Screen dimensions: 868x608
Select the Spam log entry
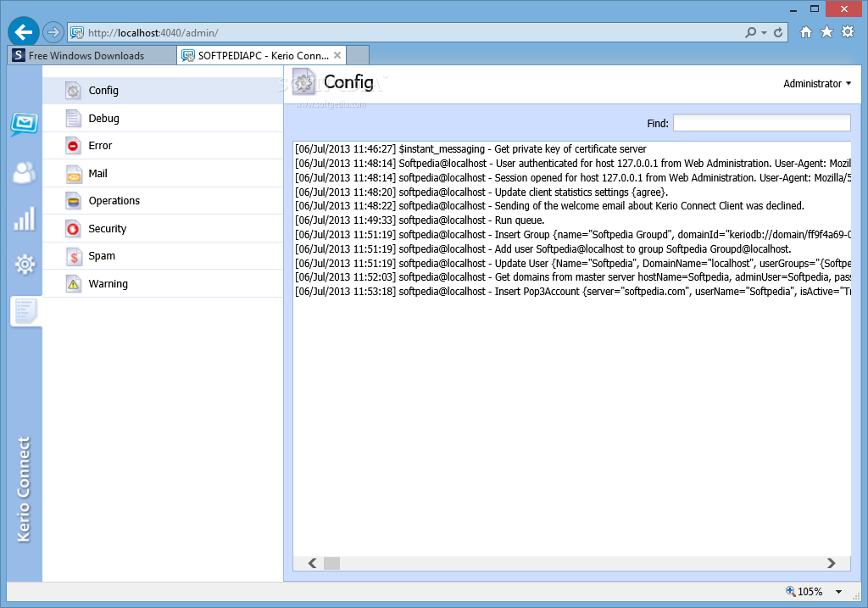click(x=163, y=256)
